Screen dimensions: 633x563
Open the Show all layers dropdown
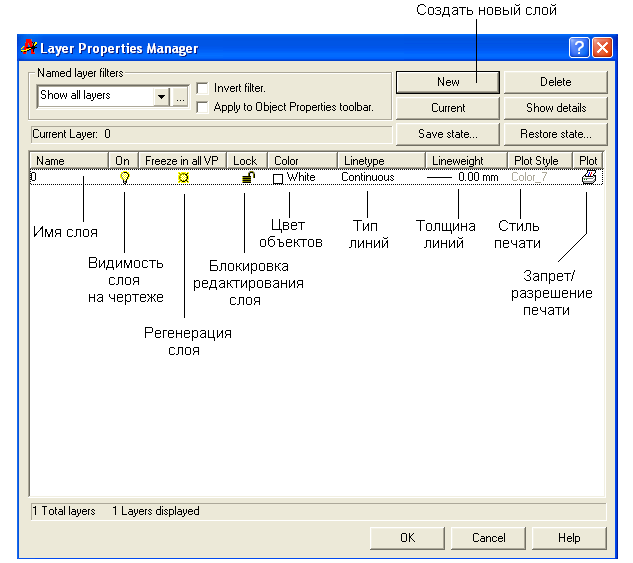click(x=161, y=96)
